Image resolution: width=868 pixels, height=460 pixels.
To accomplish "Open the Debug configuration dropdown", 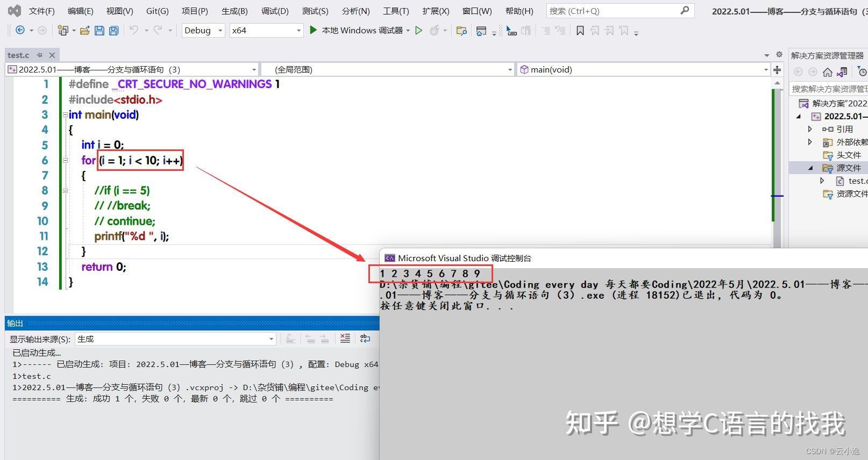I will pyautogui.click(x=203, y=31).
